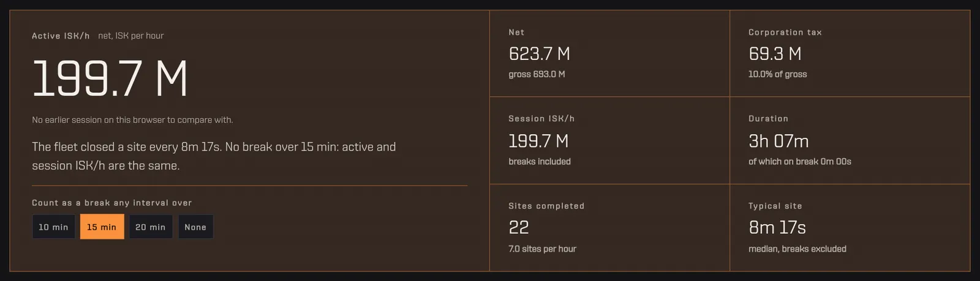The height and width of the screenshot is (281, 980).
Task: Click the gross 693.0 M text
Action: pyautogui.click(x=537, y=74)
